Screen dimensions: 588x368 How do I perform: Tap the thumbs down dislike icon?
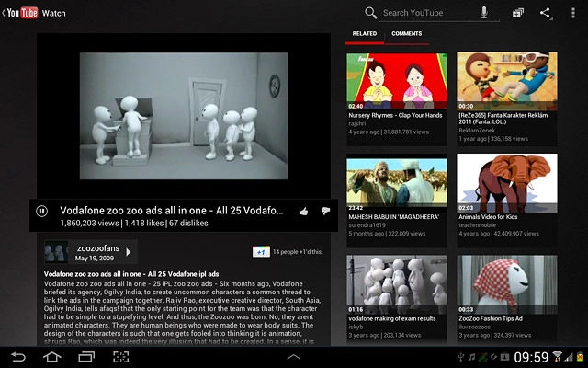coord(325,212)
